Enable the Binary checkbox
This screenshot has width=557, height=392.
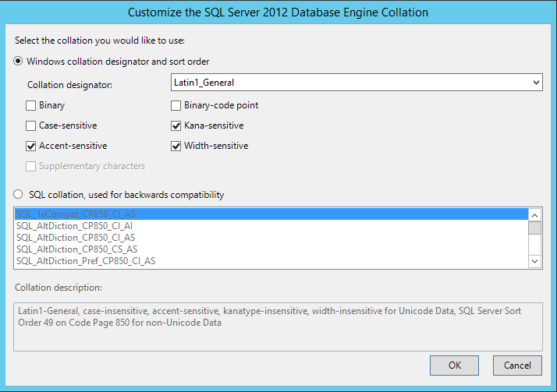31,105
